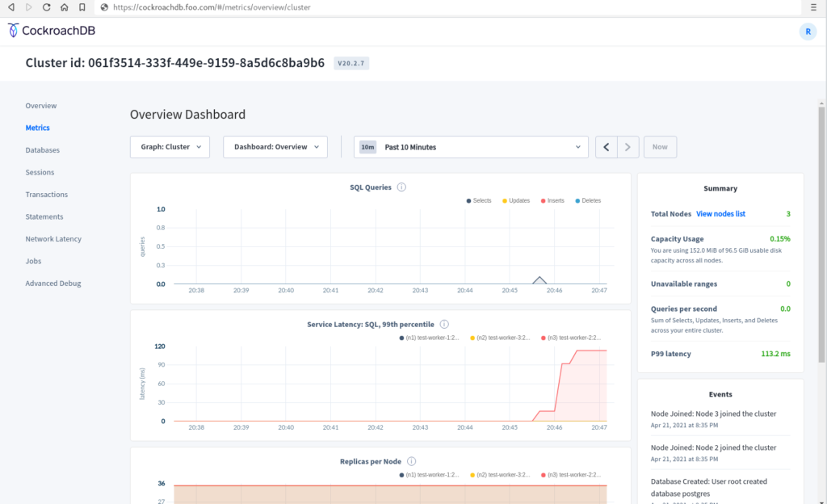Screen dimensions: 827x504
Task: Go to Transactions in the sidebar
Action: click(46, 195)
